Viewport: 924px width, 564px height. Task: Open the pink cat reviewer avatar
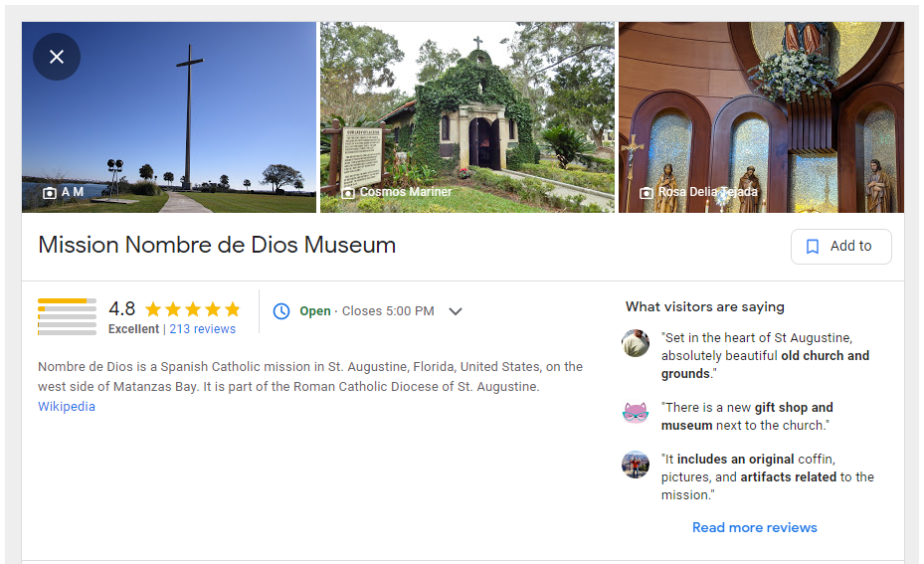(636, 413)
